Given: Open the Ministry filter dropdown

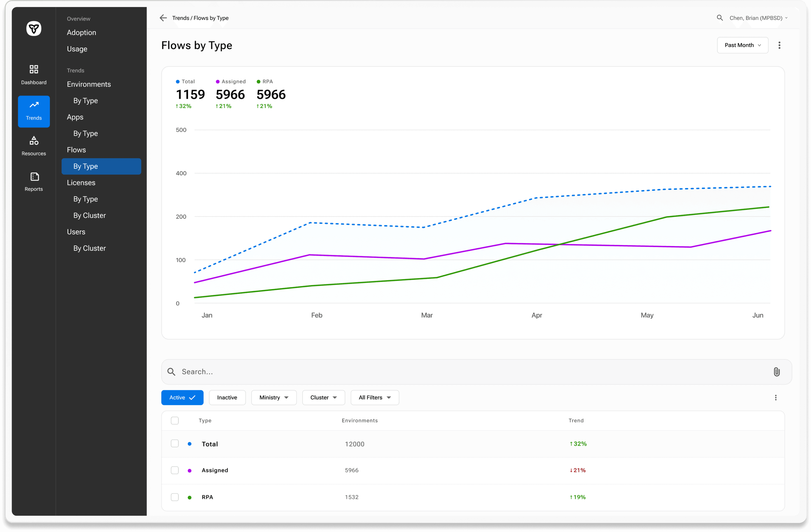Looking at the screenshot, I should [x=274, y=397].
